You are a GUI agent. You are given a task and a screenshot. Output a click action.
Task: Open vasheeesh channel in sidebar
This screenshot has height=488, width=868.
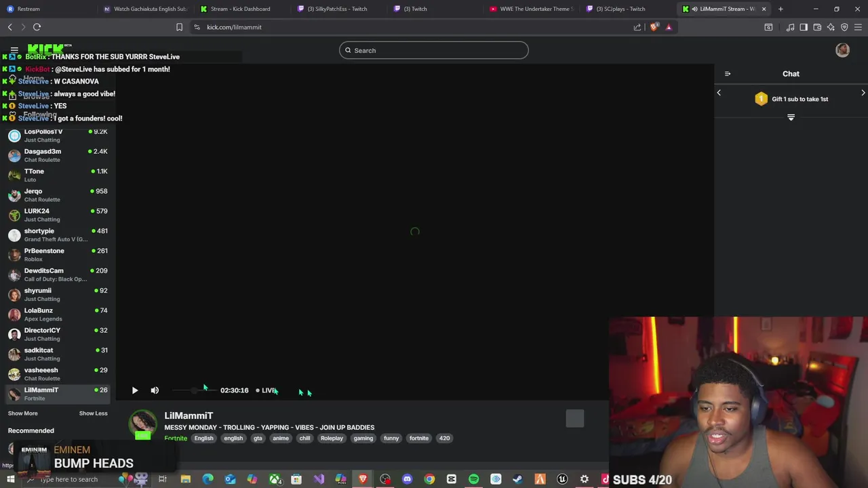pos(58,374)
